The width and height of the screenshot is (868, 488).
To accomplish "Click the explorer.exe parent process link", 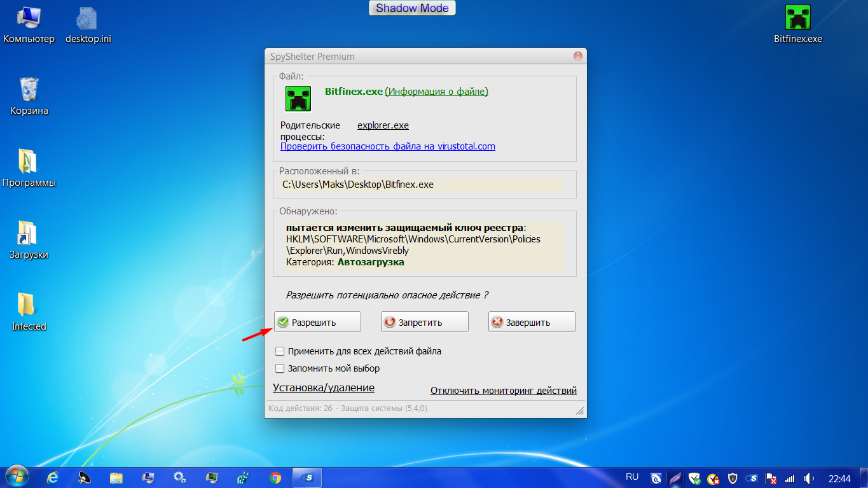I will pos(383,125).
